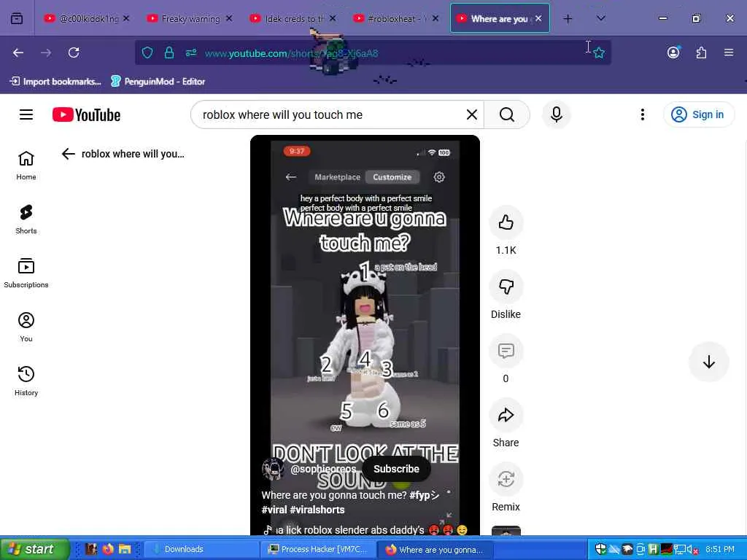Screen dimensions: 747x560
Task: Open YouTube settings three-dot menu
Action: point(642,114)
